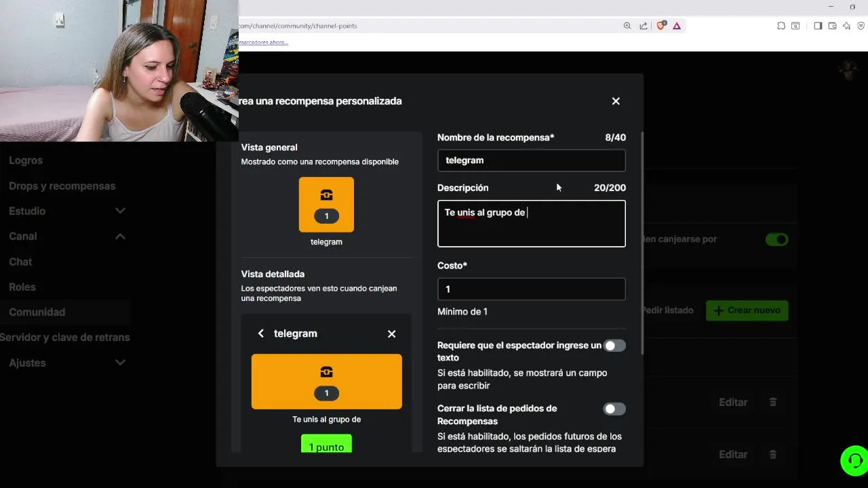Click the 'Vista detallada' heading
Screen dimensions: 868x488
tap(273, 274)
